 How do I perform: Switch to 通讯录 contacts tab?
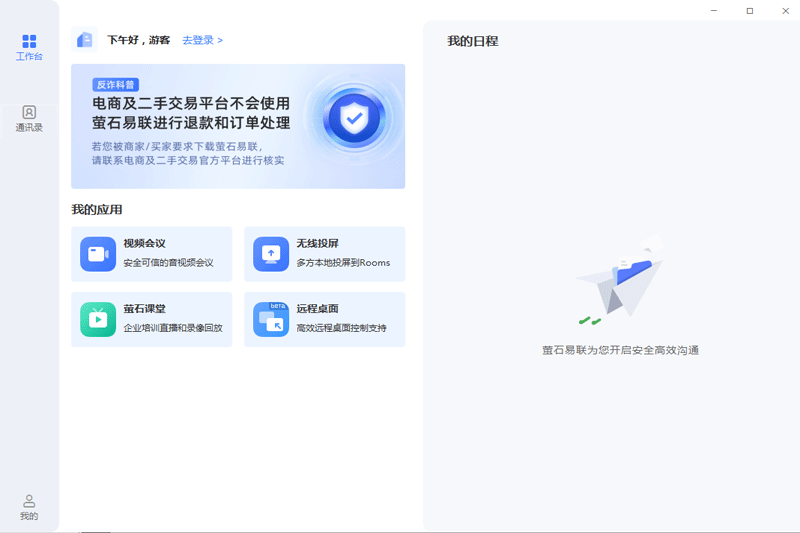(29, 119)
